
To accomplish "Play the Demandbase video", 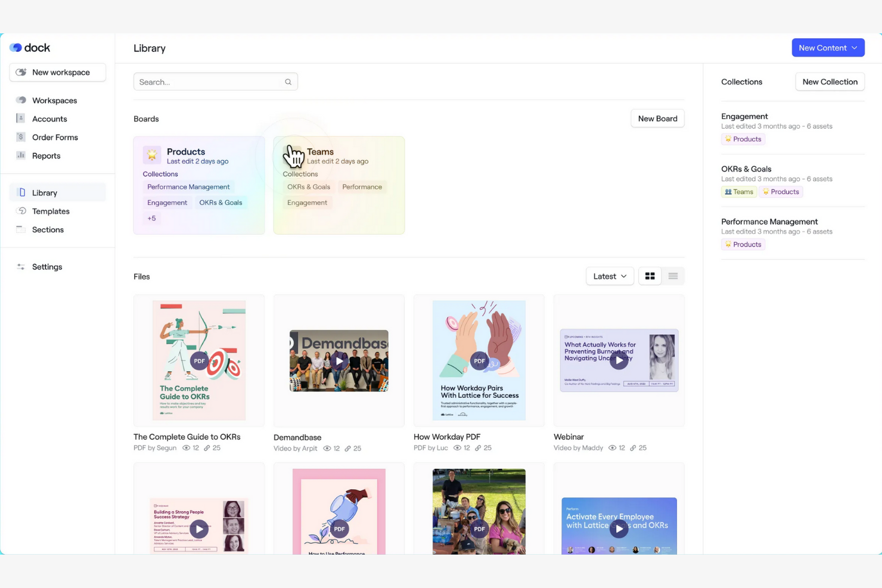I will pos(338,360).
